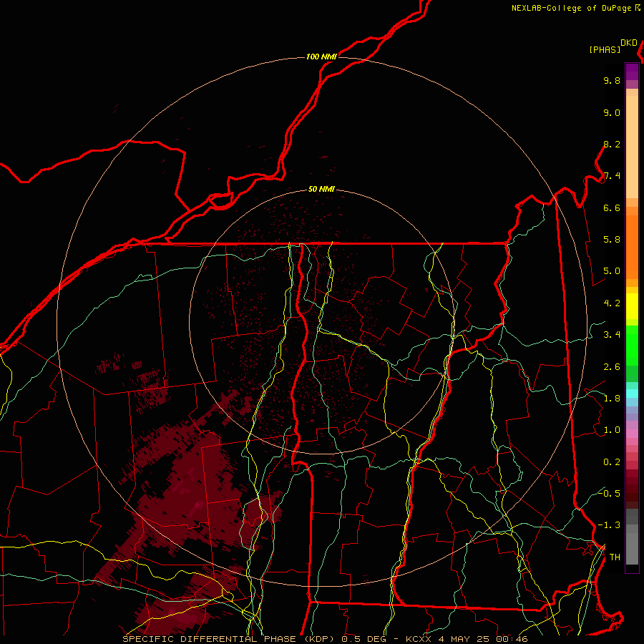644x644 pixels.
Task: Click the 2.6 scale value
Action: pyautogui.click(x=612, y=367)
